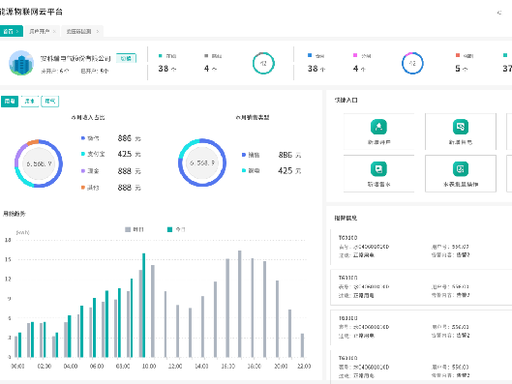Toggle the blue WeChat legend item, 886
Image resolution: width=512 pixels, height=384 pixels.
tap(111, 138)
